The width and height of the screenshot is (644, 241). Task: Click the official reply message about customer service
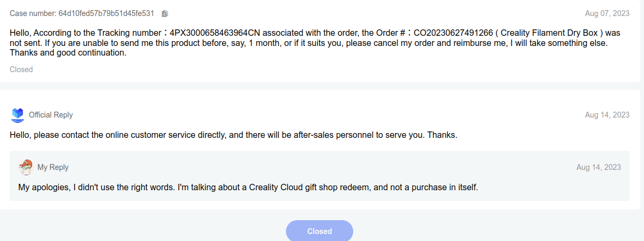click(x=234, y=135)
